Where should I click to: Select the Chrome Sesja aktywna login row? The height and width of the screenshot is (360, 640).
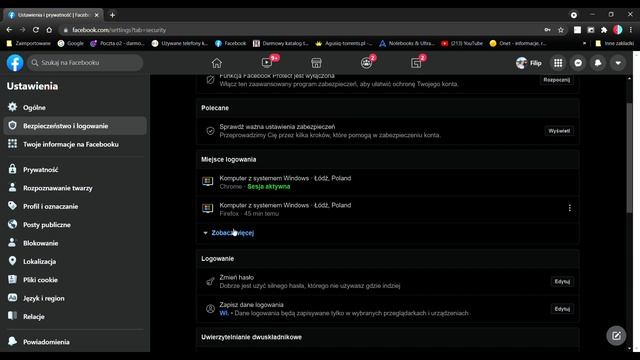387,182
